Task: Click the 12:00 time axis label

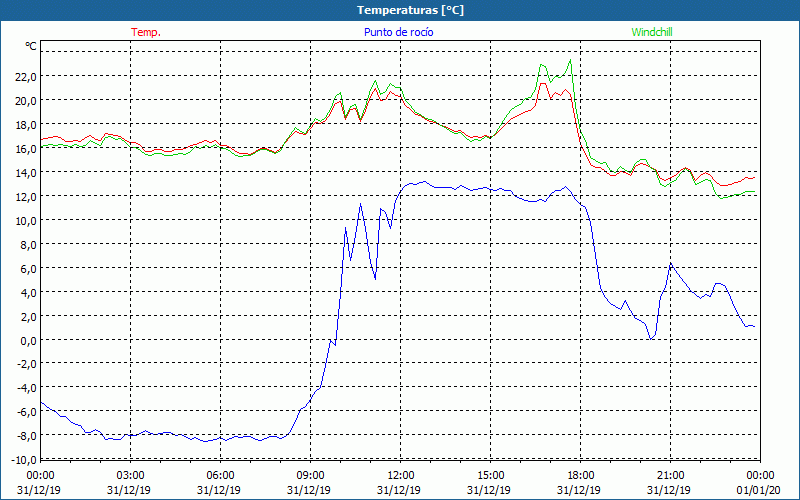Action: (401, 476)
